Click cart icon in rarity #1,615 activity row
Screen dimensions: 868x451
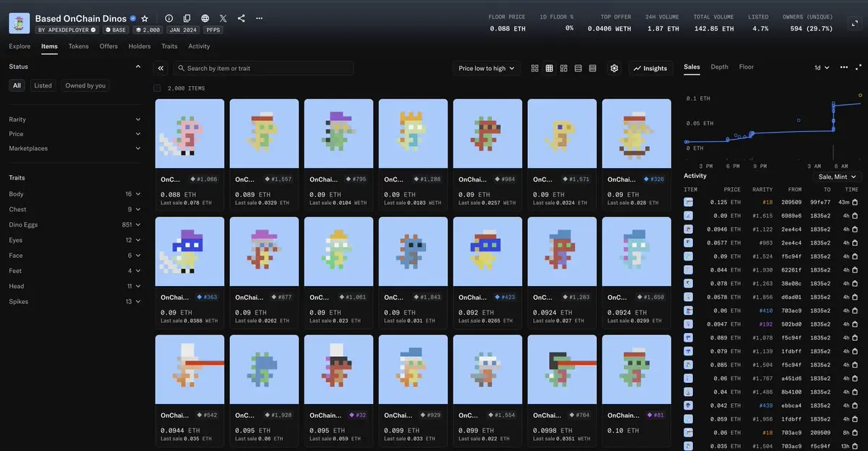click(854, 215)
